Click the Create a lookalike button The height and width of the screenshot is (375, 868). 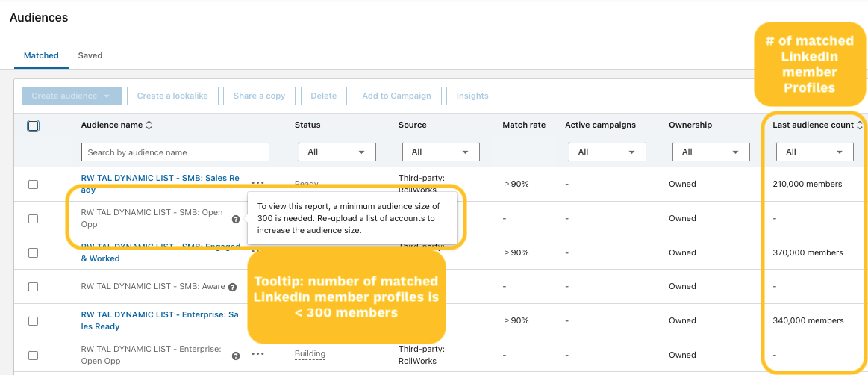(172, 96)
